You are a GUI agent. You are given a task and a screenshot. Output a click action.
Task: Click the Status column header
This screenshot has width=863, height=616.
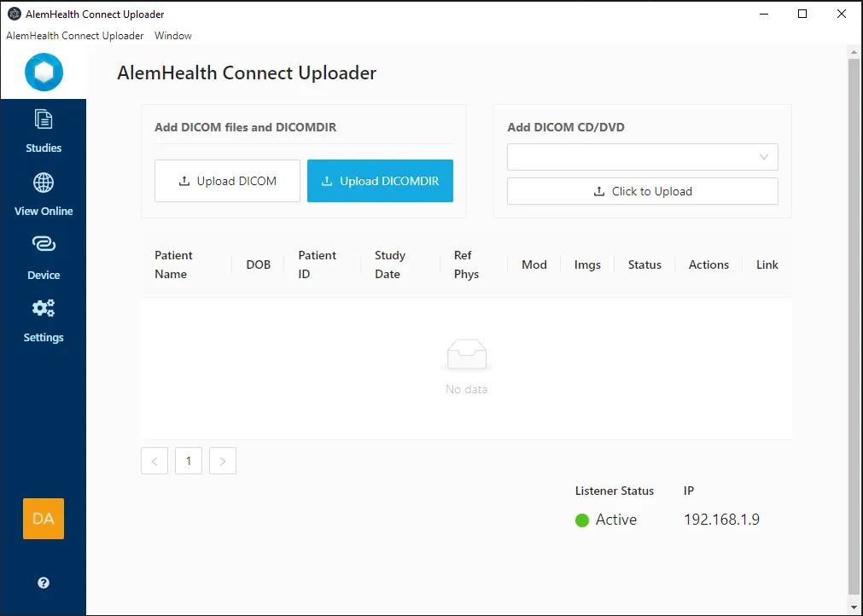point(644,264)
